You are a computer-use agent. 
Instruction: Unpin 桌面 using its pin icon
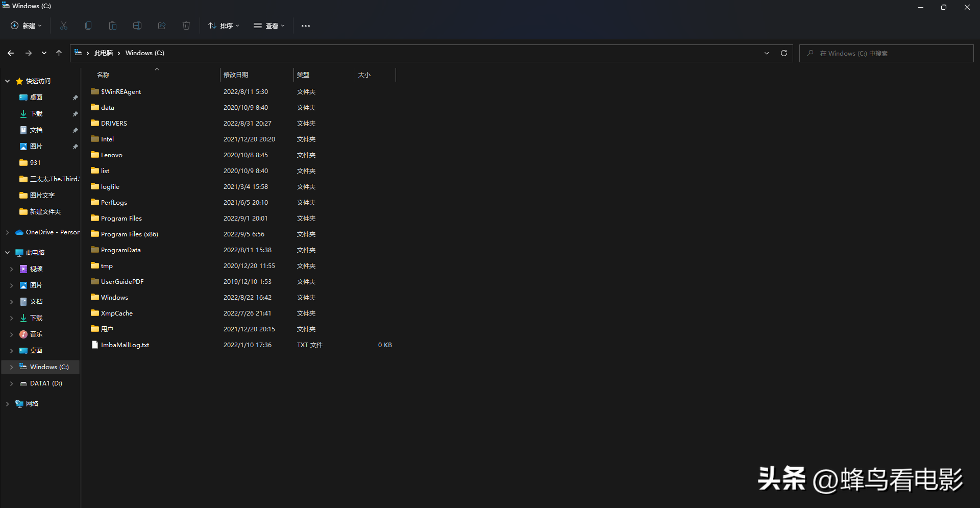[x=76, y=98]
